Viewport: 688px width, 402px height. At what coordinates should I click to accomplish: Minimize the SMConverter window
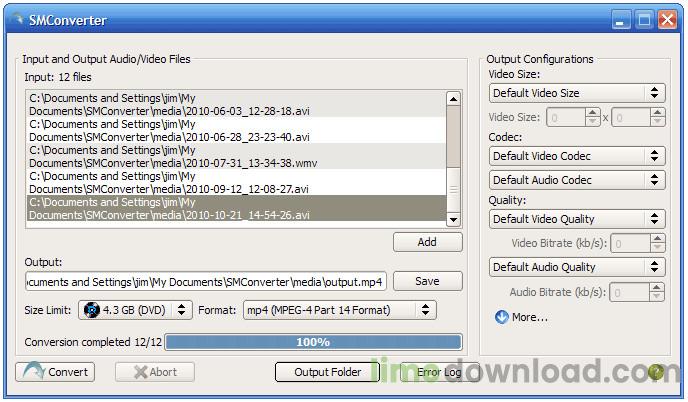coord(620,20)
